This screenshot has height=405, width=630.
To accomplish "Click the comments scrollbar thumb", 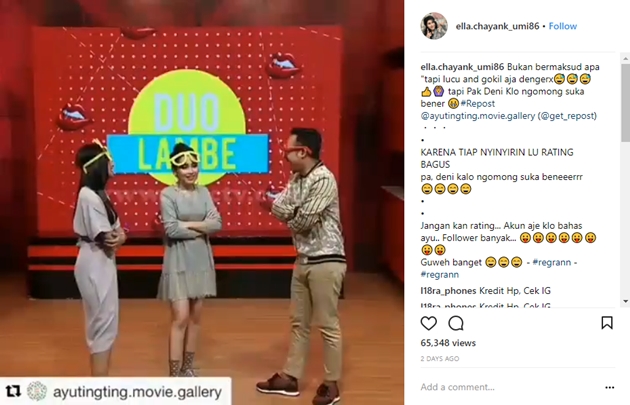I will 625,102.
